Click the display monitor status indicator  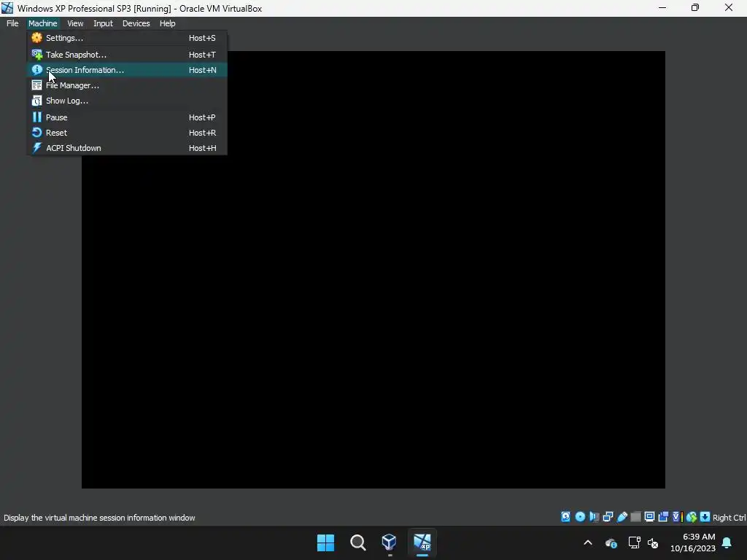point(649,517)
